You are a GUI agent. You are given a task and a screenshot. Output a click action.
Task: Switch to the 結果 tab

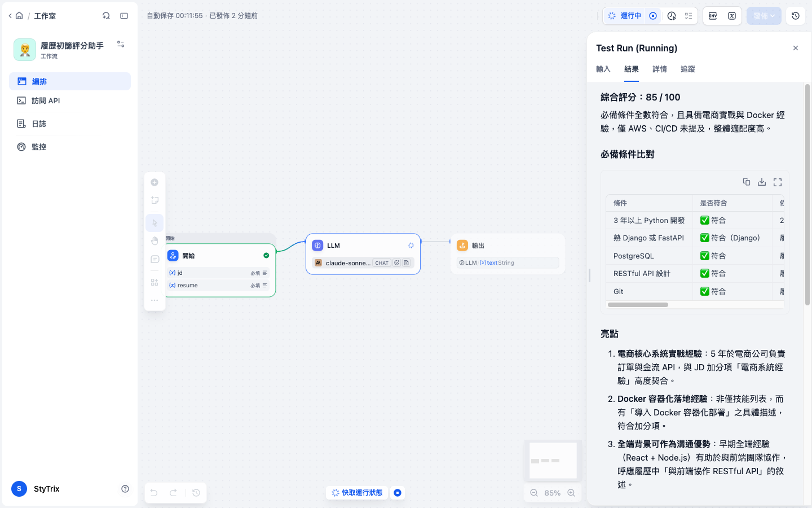pos(632,69)
